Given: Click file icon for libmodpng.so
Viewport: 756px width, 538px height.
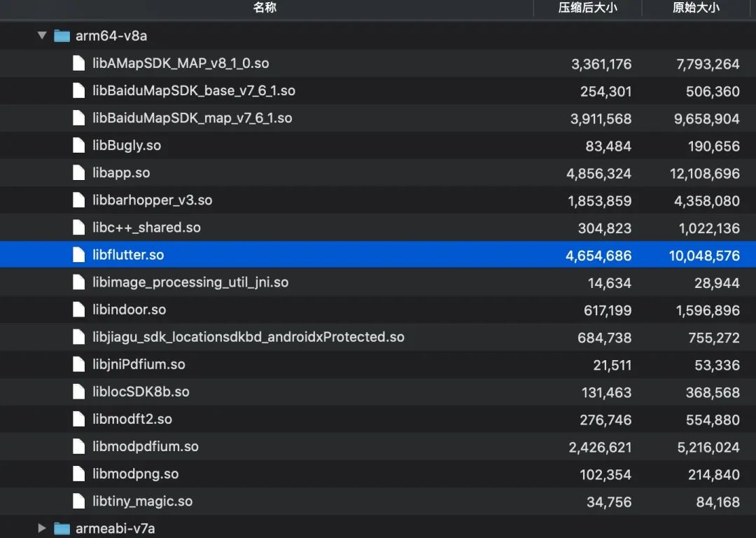Looking at the screenshot, I should 78,474.
